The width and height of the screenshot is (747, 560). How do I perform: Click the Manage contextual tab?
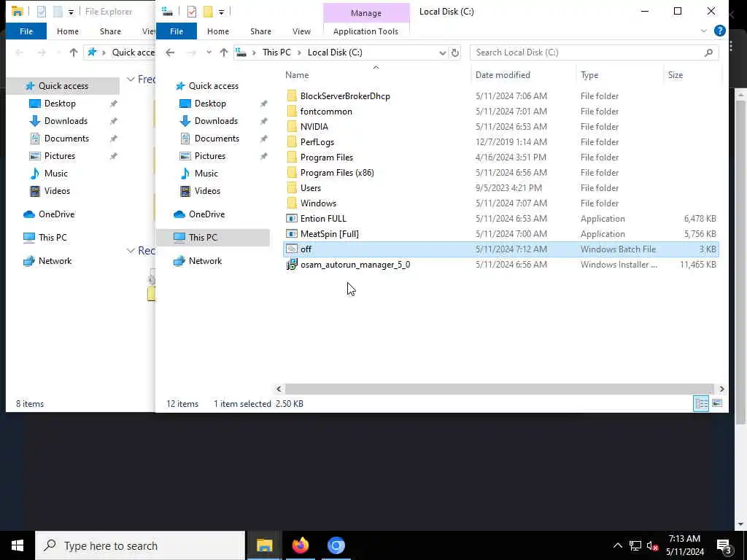[366, 13]
